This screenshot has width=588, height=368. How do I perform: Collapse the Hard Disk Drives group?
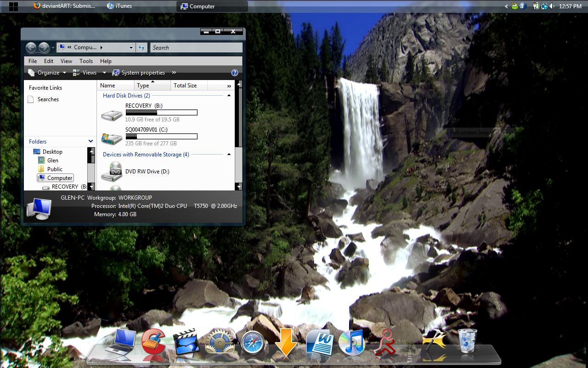(x=229, y=96)
